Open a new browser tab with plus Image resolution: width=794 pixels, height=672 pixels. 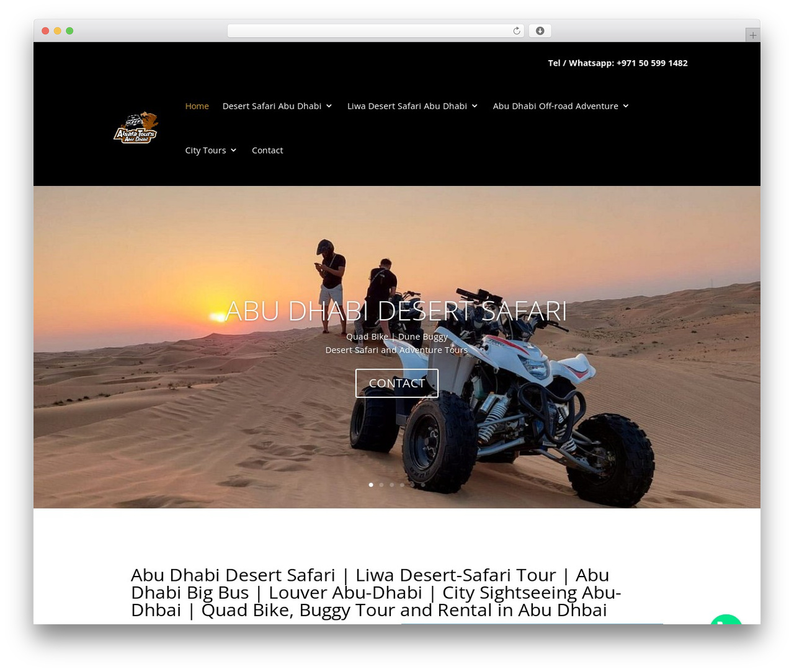[752, 35]
